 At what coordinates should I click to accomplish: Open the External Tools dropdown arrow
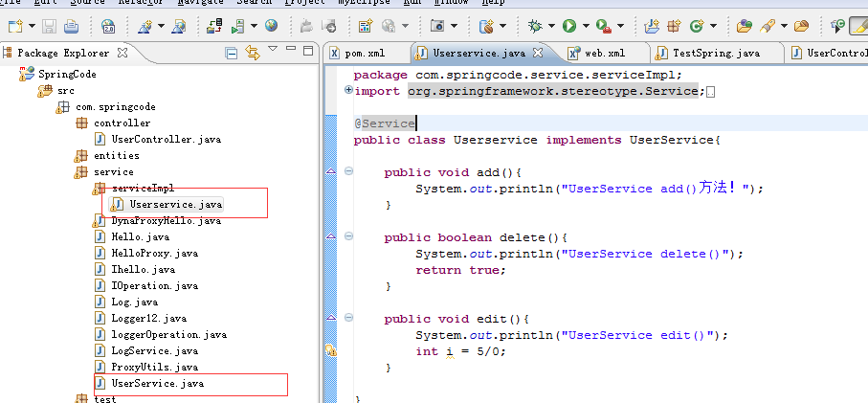[620, 26]
